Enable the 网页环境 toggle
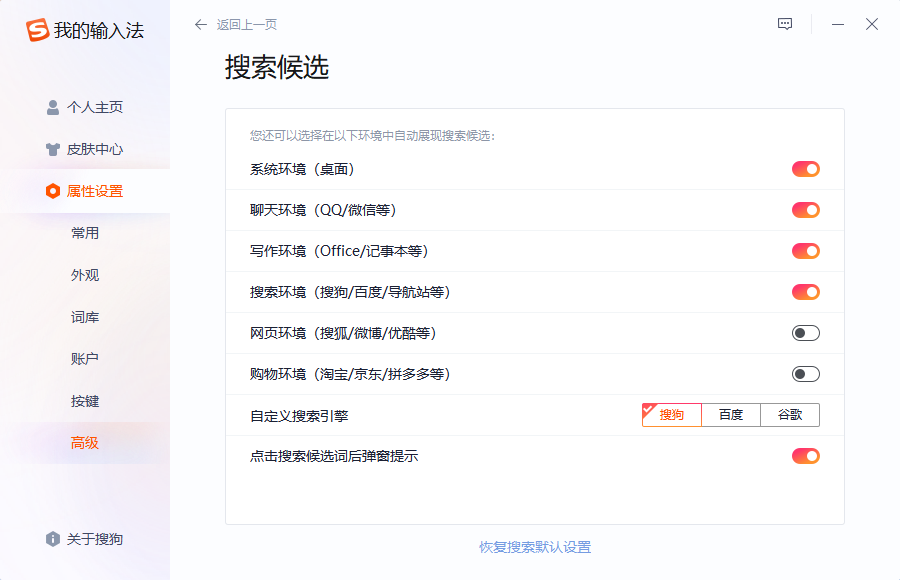This screenshot has height=580, width=900. (804, 332)
